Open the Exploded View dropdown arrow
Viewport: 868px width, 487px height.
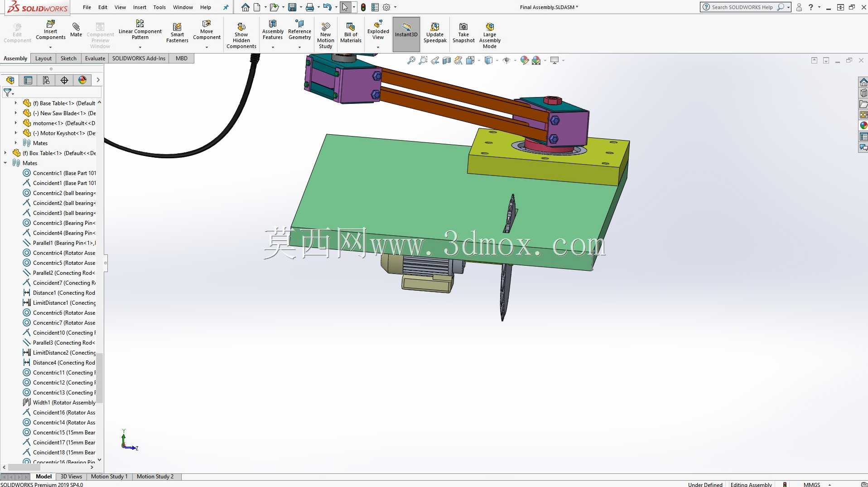click(378, 47)
